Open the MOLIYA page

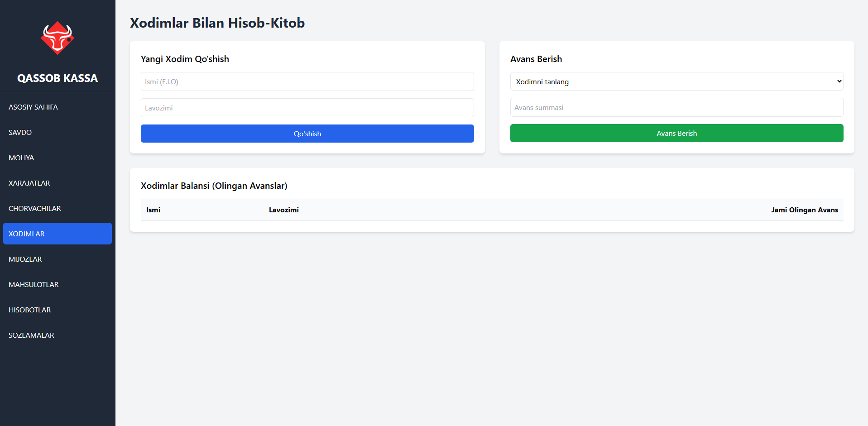pyautogui.click(x=21, y=158)
